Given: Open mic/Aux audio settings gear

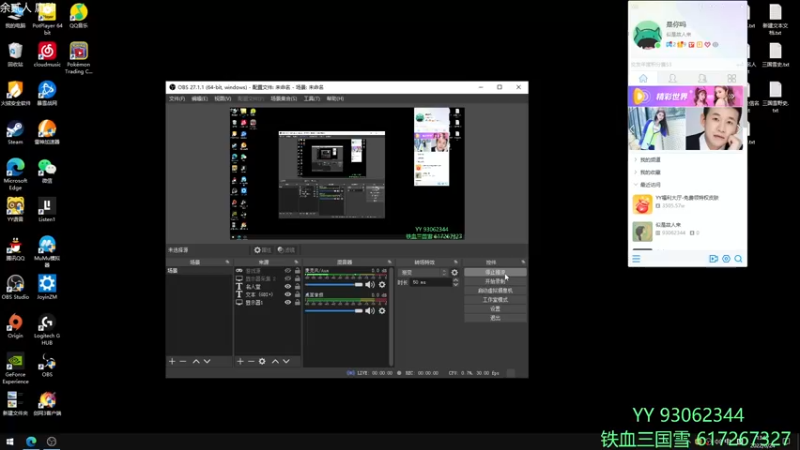Looking at the screenshot, I should (x=382, y=285).
